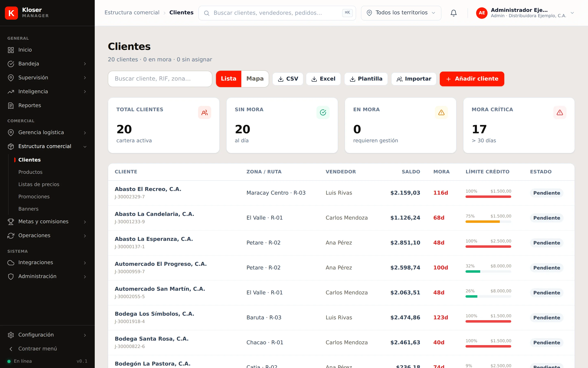This screenshot has width=588, height=368.
Task: Click the Kloser Manager logo icon
Action: click(11, 13)
